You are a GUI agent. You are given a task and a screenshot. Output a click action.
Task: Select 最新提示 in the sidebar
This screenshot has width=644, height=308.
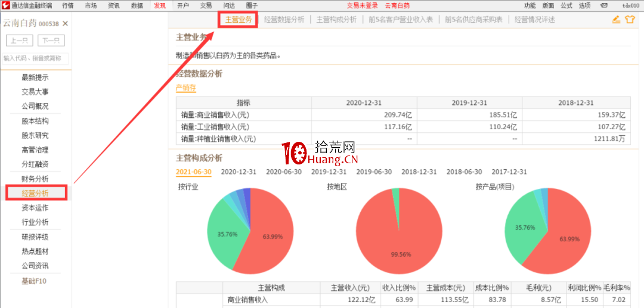[x=35, y=77]
